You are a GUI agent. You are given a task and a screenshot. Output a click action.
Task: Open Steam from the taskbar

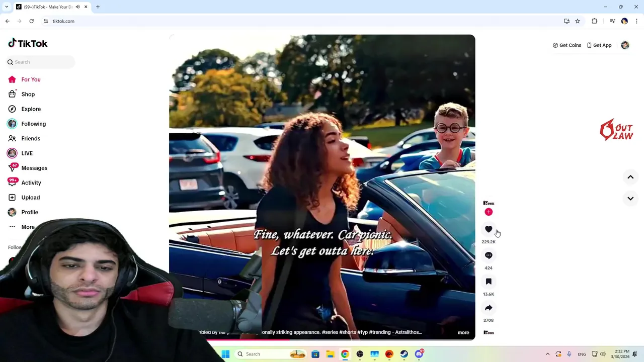point(404,354)
